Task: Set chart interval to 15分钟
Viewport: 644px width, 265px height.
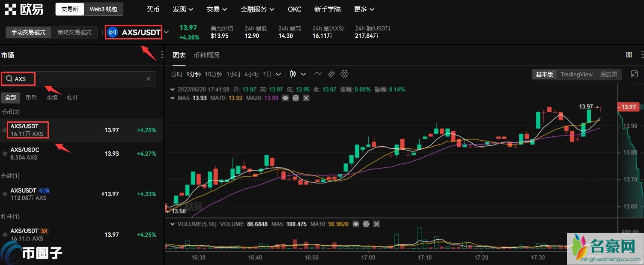Action: pyautogui.click(x=213, y=74)
